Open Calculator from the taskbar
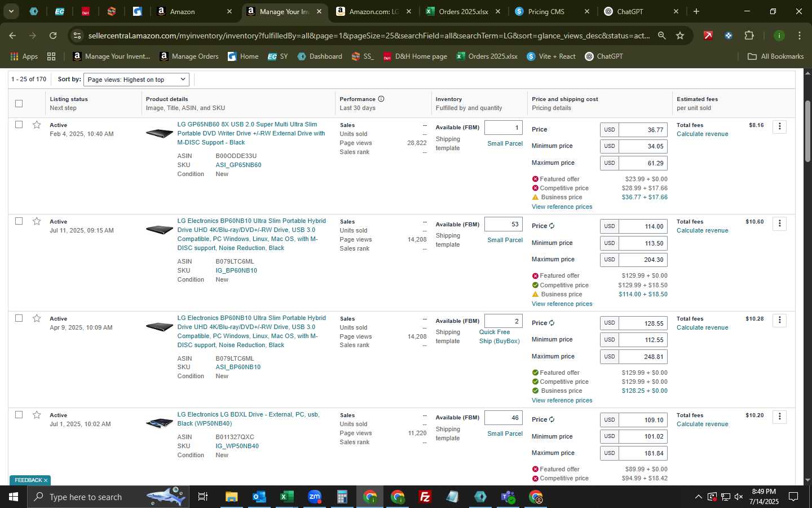This screenshot has height=508, width=812. point(342,497)
